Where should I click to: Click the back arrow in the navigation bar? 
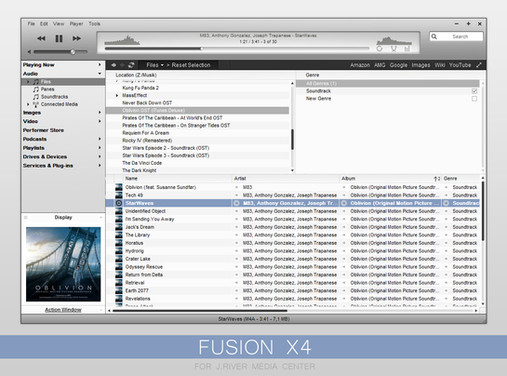[114, 65]
